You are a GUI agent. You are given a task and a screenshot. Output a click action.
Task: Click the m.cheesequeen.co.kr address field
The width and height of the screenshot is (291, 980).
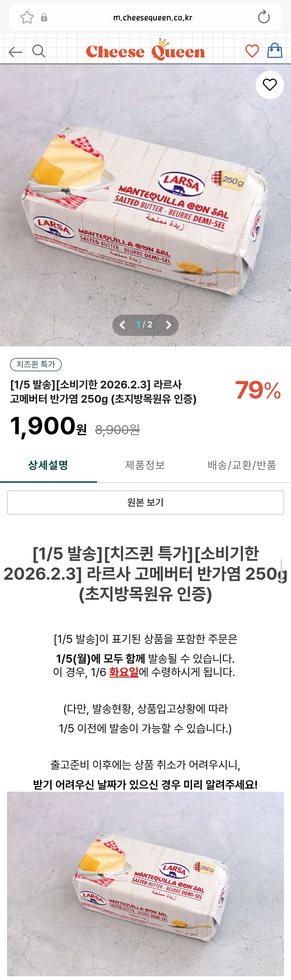[x=153, y=18]
